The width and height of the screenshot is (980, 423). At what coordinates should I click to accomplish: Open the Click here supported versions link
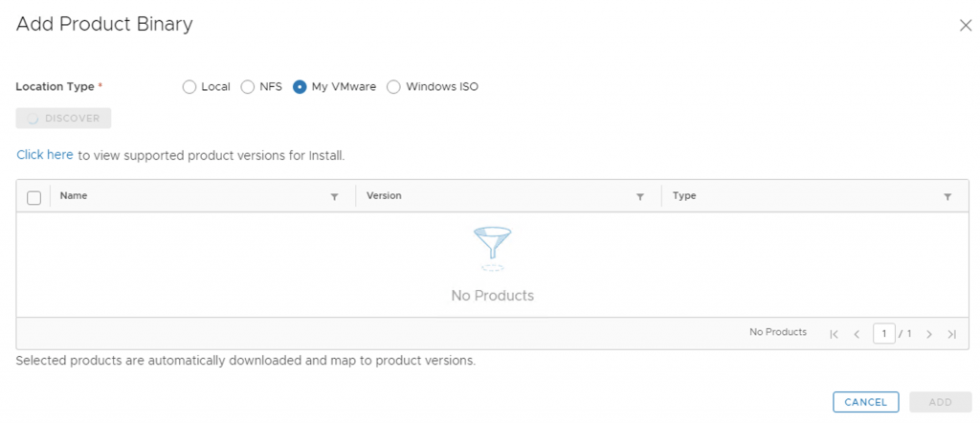(45, 155)
